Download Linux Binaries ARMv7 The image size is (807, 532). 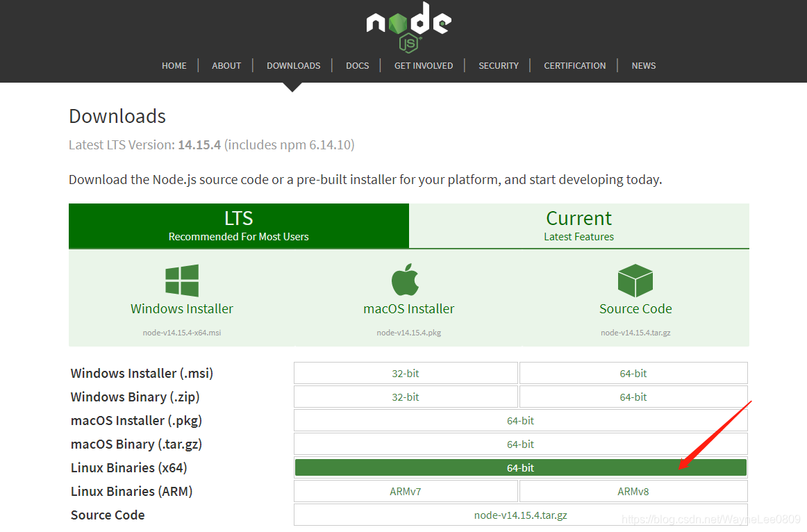(406, 492)
